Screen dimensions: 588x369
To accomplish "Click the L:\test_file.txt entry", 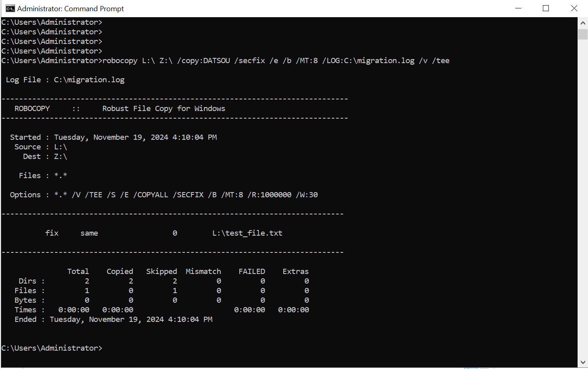I will (247, 233).
